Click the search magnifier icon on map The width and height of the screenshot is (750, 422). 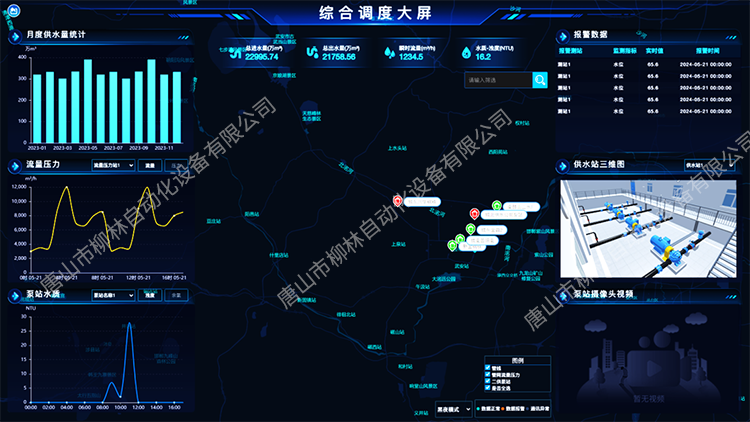pyautogui.click(x=540, y=80)
